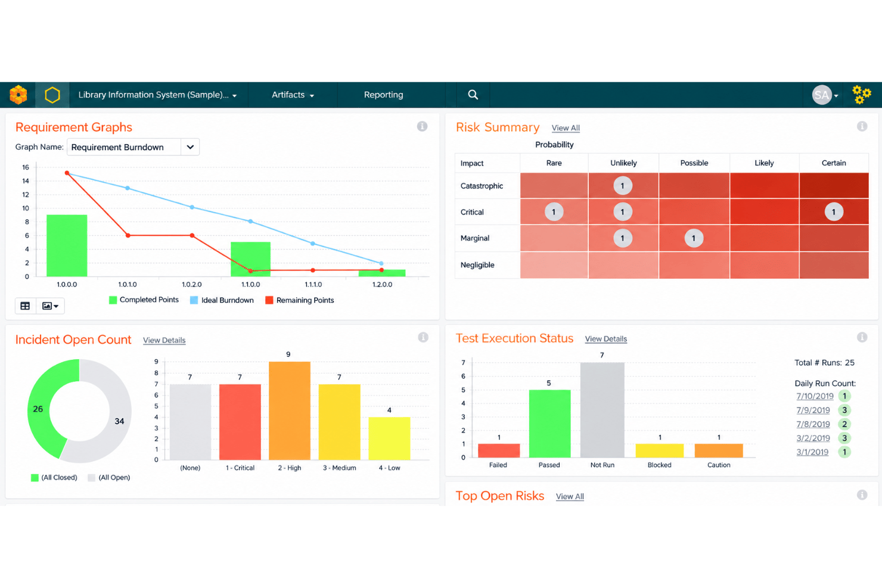Click the Marginal Possible risk count bubble
Image resolution: width=882 pixels, height=588 pixels.
(x=694, y=238)
